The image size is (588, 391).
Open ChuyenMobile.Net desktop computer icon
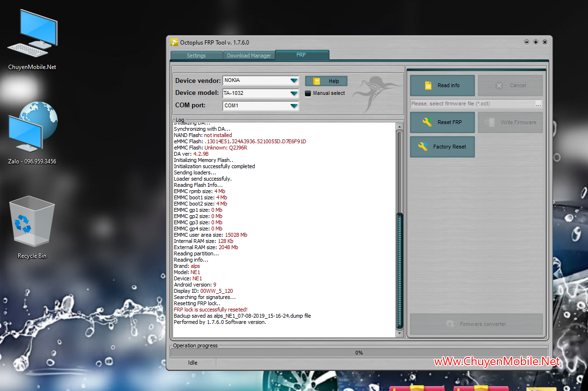32,40
